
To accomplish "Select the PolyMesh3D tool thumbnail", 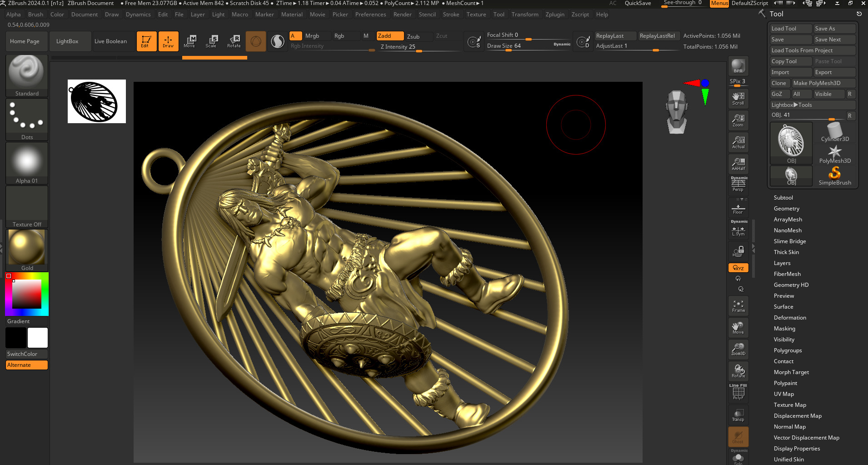I will pos(835,154).
